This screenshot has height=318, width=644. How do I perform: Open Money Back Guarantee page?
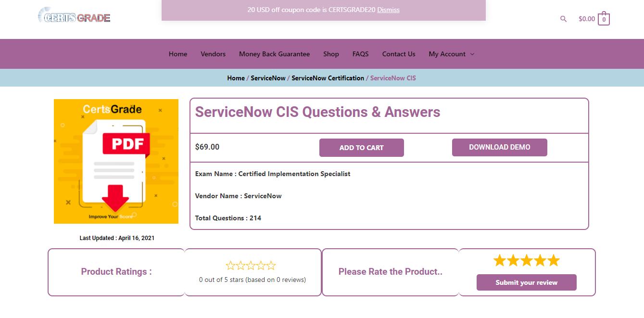click(x=274, y=54)
